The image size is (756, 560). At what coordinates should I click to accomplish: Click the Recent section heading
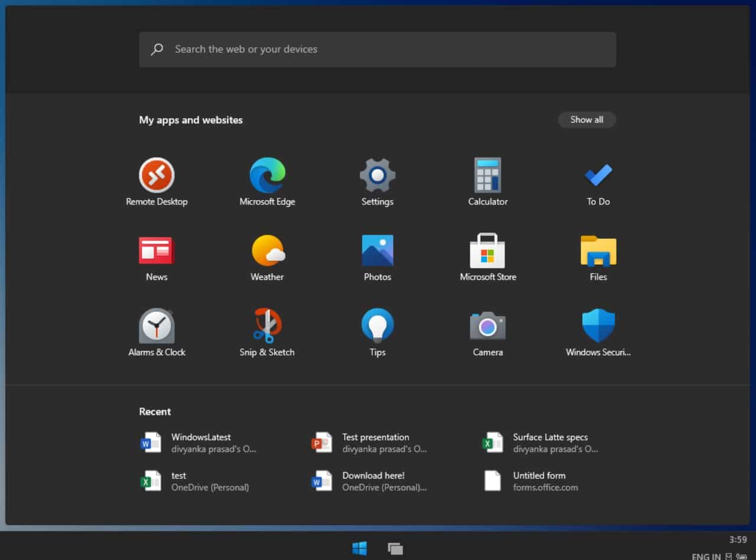pyautogui.click(x=155, y=412)
